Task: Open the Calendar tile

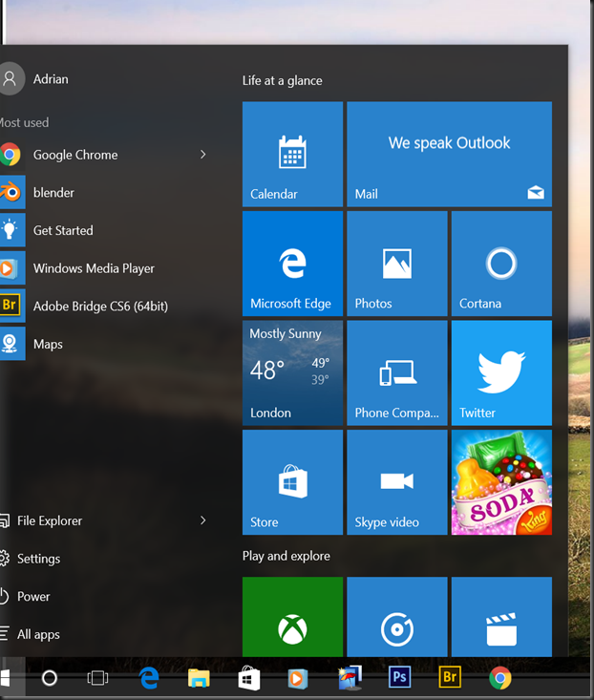Action: [292, 154]
